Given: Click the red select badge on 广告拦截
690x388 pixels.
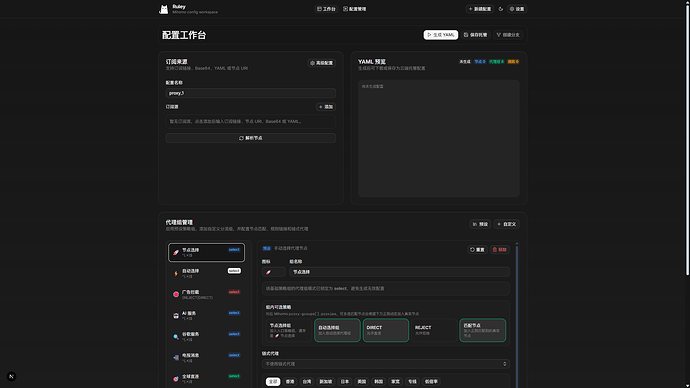Looking at the screenshot, I should [234, 292].
